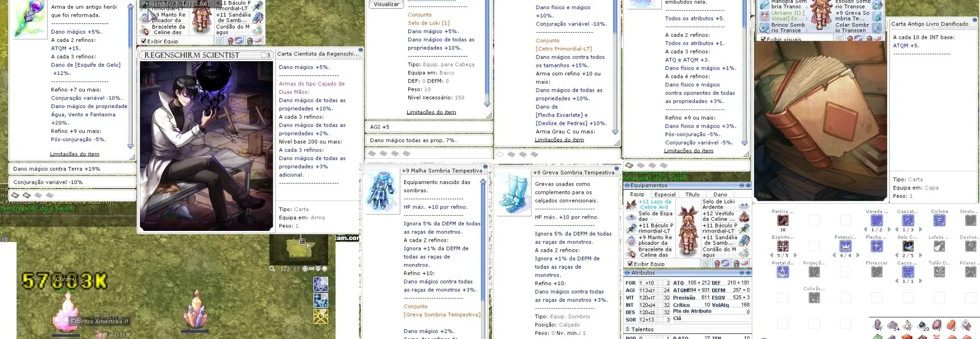The image size is (980, 339).
Task: Click scroll down arrow in Selo de Loki description
Action: 487,104
